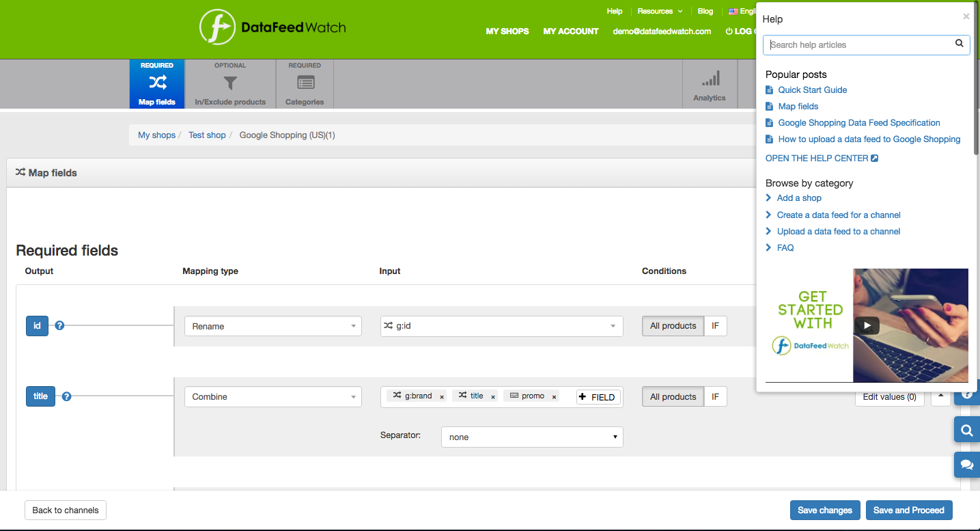
Task: Click My shops breadcrumb
Action: coord(156,135)
